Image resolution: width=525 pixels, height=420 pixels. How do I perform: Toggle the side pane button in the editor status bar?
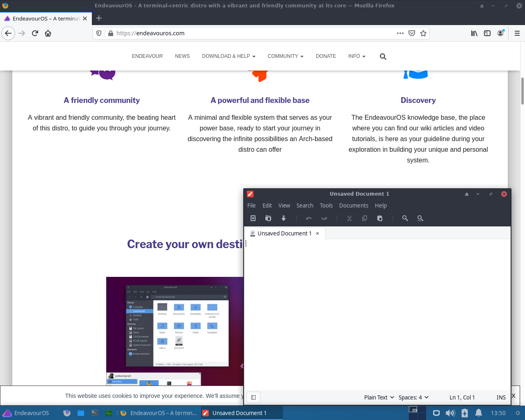pyautogui.click(x=253, y=397)
